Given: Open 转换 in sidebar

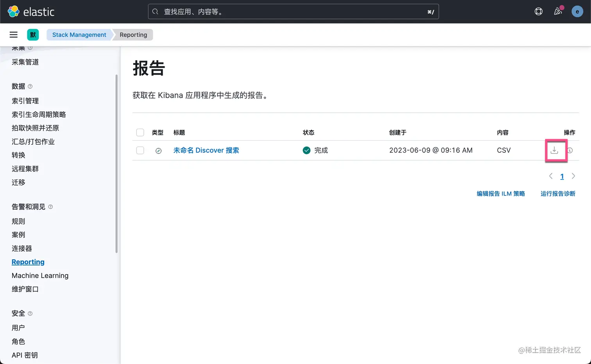Looking at the screenshot, I should 18,155.
